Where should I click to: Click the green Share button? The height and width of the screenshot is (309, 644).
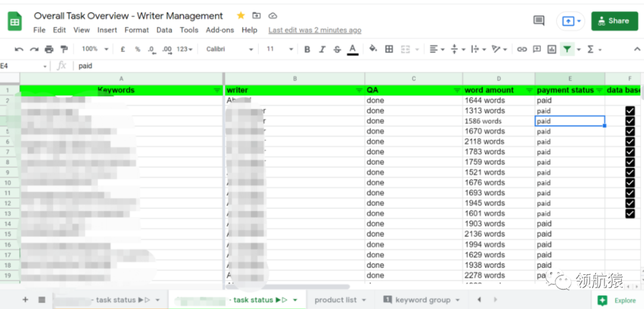coord(614,21)
